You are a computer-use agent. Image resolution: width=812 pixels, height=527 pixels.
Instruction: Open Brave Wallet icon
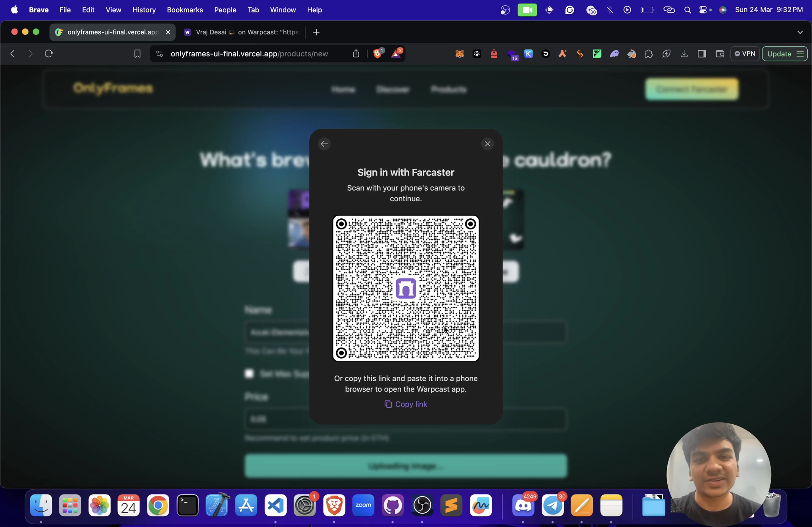[720, 54]
